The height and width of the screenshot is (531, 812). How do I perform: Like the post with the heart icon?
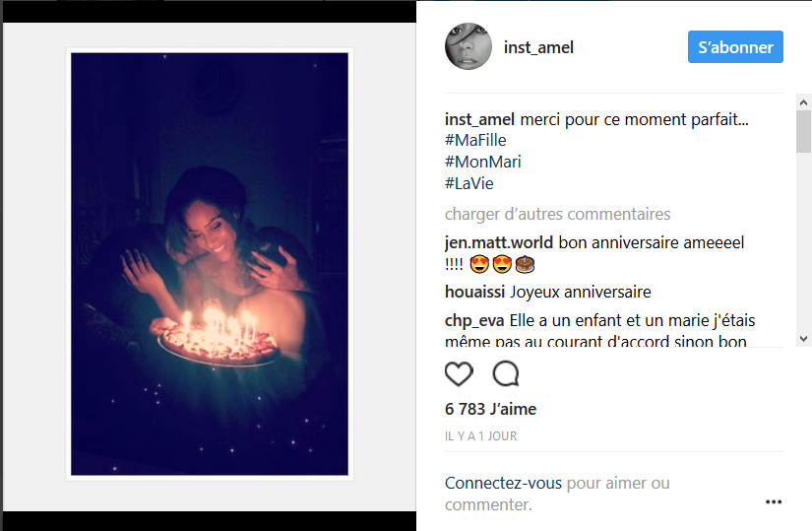[x=459, y=373]
